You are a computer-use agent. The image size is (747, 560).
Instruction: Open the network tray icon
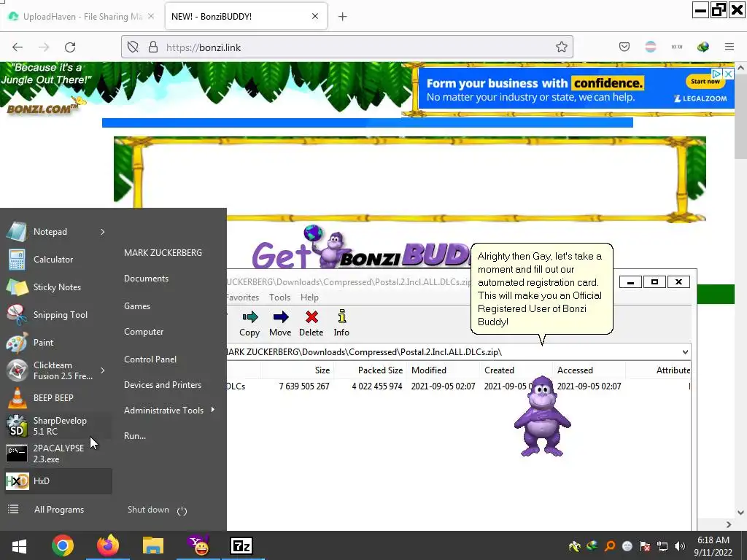(x=662, y=546)
